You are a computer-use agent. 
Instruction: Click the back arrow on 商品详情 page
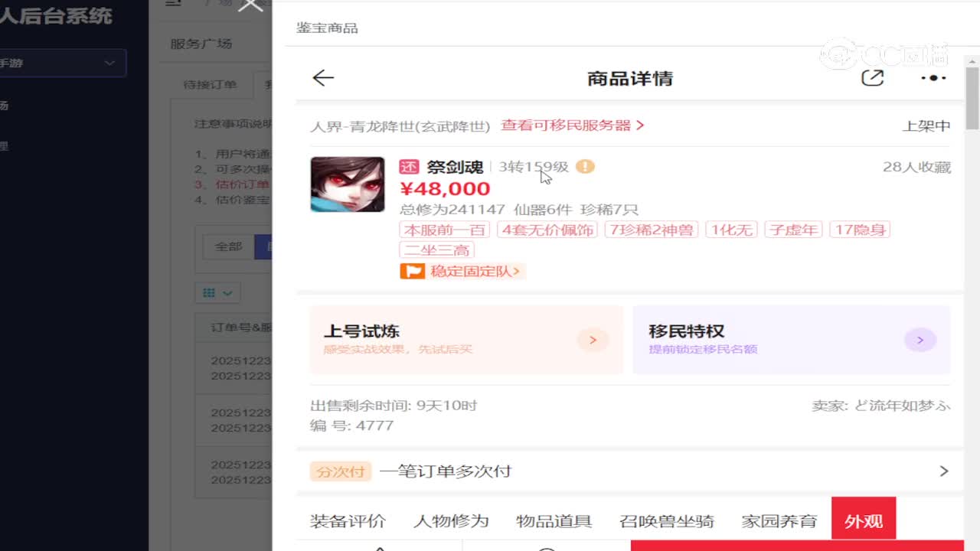pos(323,77)
